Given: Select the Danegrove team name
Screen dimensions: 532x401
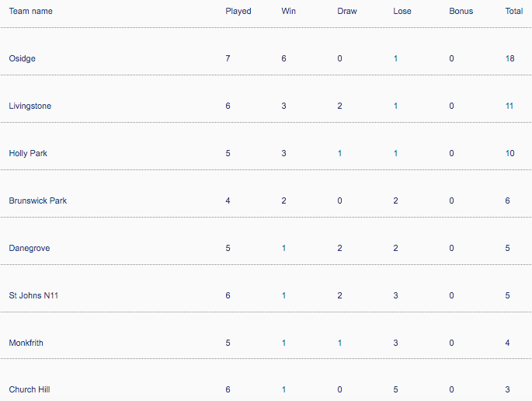Looking at the screenshot, I should [28, 249].
